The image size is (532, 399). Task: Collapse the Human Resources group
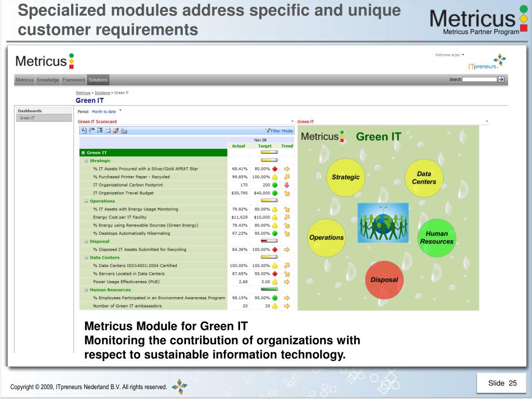(86, 290)
